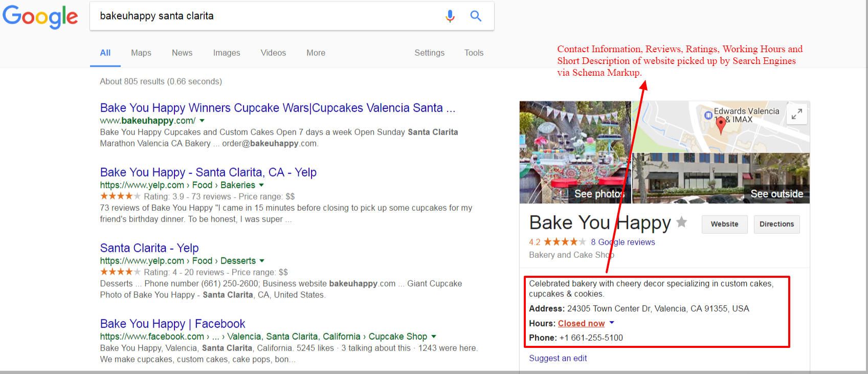Click the Website button

point(724,224)
